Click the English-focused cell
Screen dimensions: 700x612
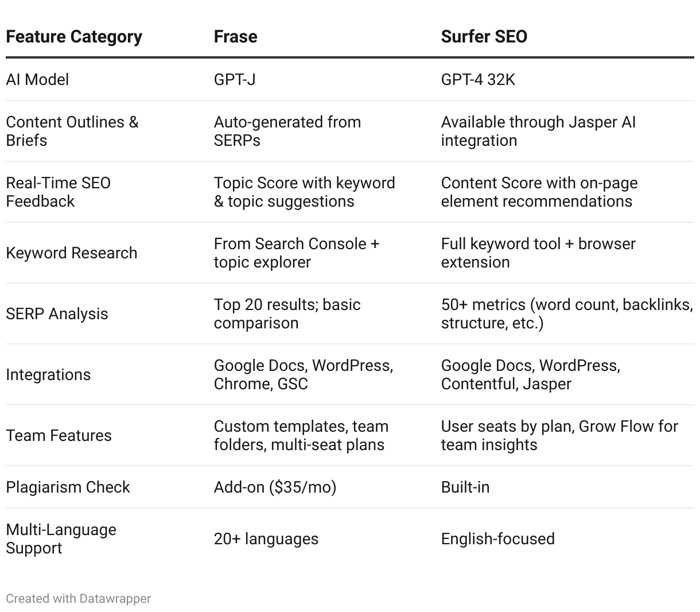click(497, 539)
